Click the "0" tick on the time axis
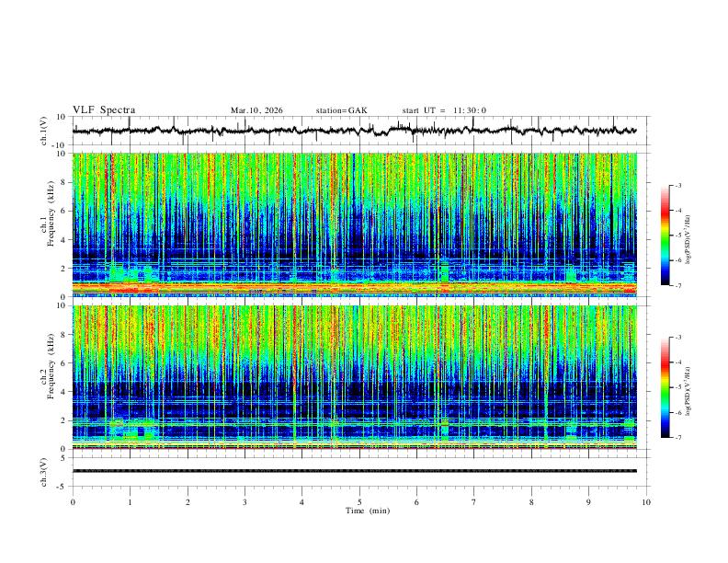 73,502
